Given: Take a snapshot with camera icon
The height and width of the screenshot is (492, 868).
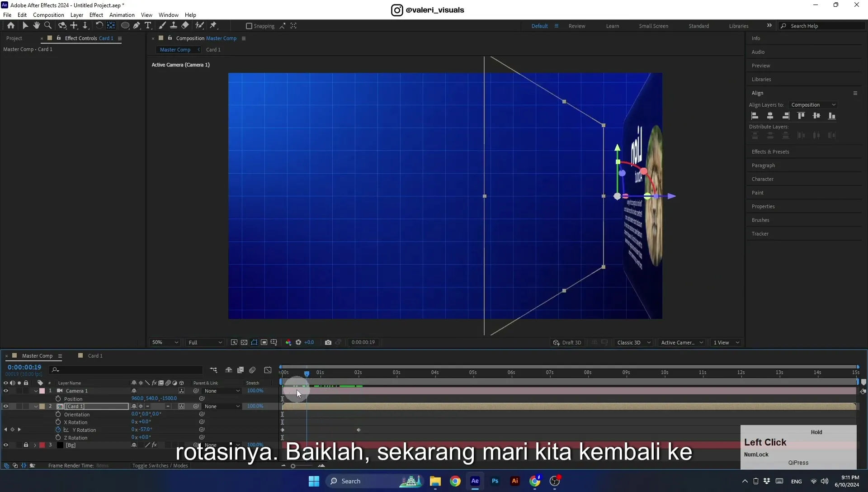Looking at the screenshot, I should point(328,342).
